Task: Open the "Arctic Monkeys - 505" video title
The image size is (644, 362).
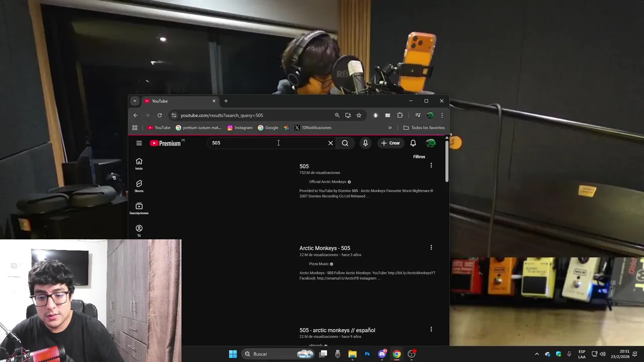Action: click(325, 248)
